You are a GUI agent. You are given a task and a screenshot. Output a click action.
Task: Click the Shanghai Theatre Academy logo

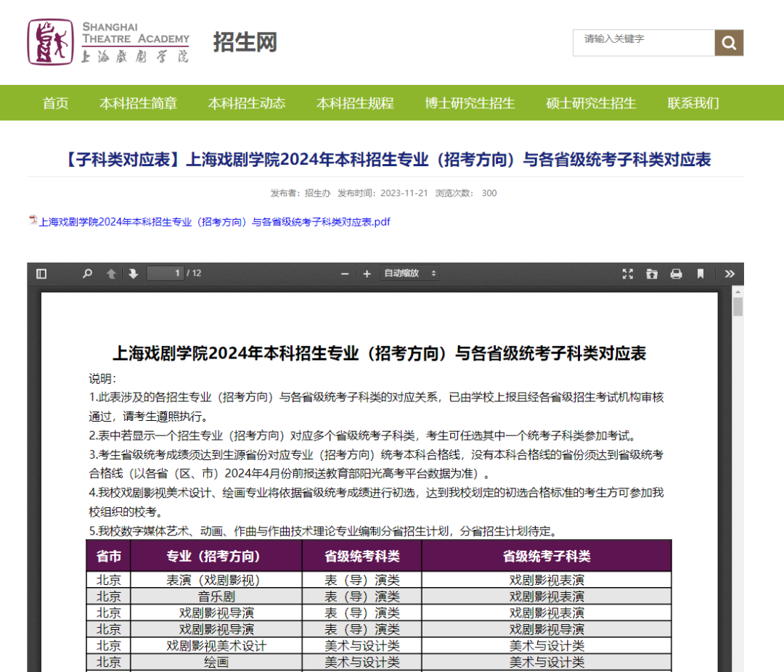click(x=108, y=42)
